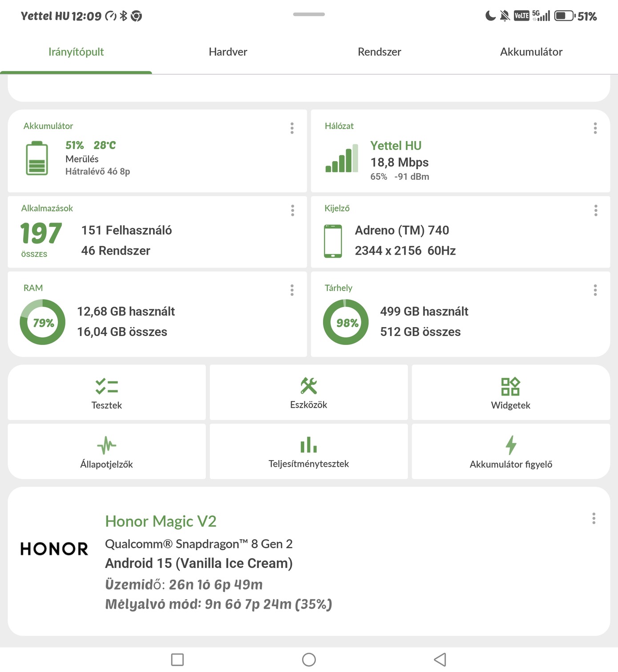Tap the phone display icon in Kijelző

[x=333, y=241]
